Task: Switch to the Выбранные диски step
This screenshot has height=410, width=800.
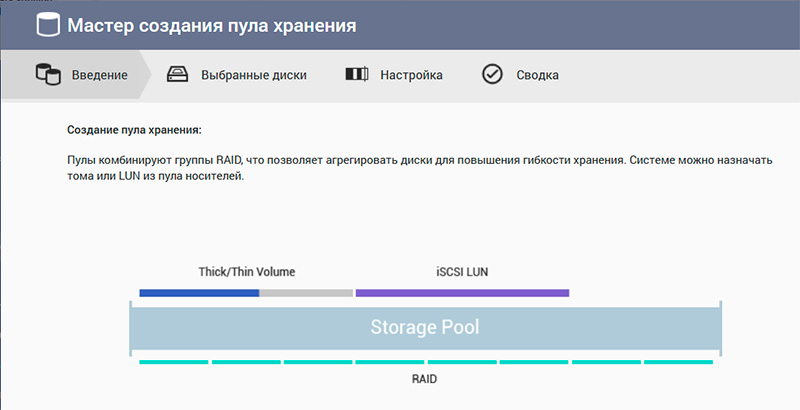Action: click(253, 75)
